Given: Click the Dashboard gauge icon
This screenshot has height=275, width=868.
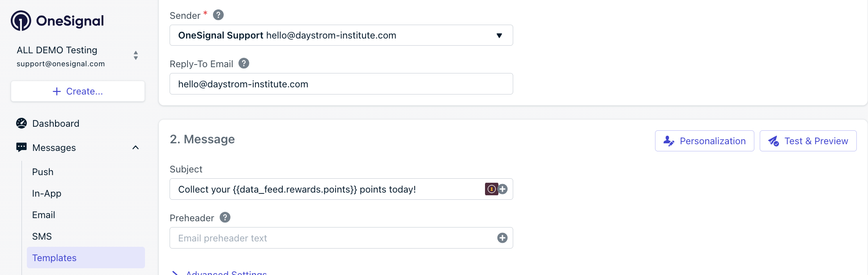Looking at the screenshot, I should (21, 123).
